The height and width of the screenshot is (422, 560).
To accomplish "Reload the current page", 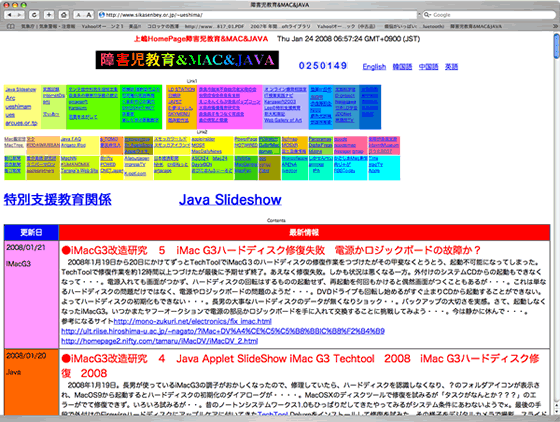I will (34, 15).
